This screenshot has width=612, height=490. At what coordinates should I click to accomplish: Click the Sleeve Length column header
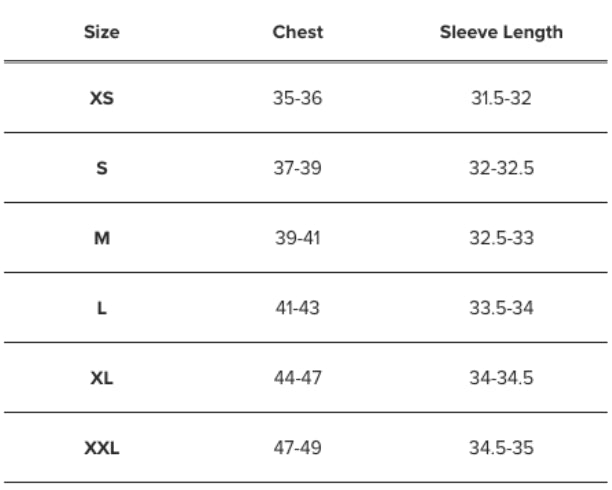click(501, 32)
